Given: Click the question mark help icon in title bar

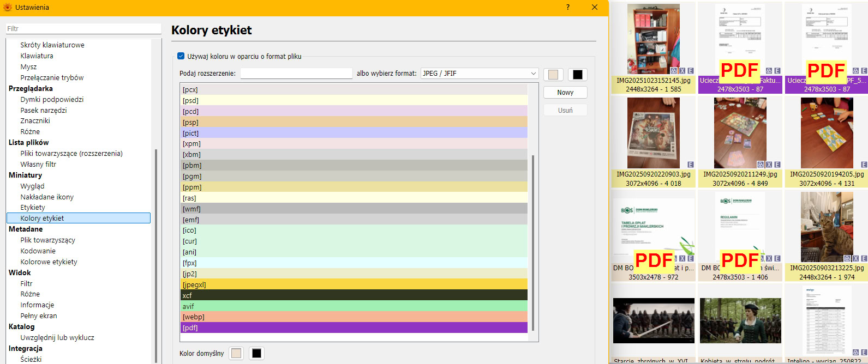Looking at the screenshot, I should tap(568, 7).
